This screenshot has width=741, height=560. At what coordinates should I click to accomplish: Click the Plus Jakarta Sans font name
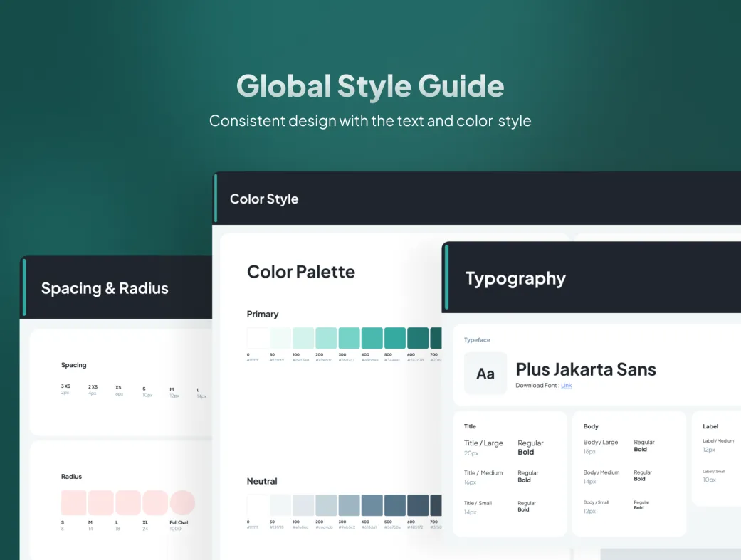585,369
